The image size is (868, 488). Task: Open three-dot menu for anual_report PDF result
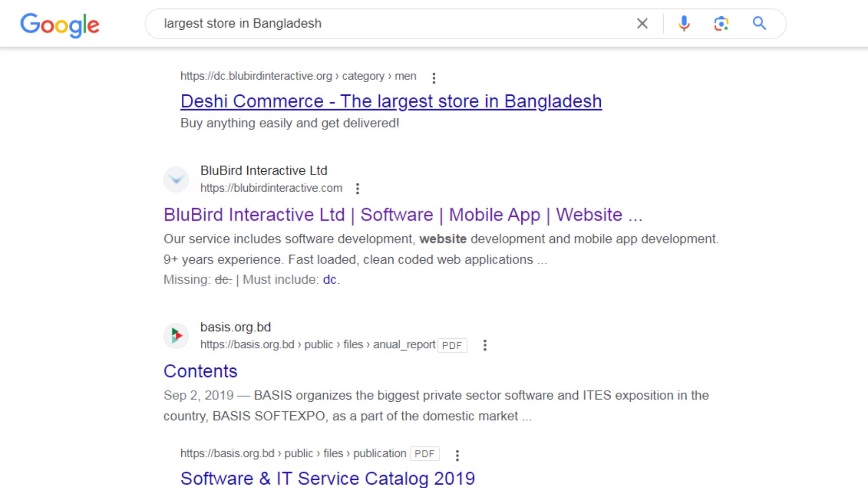pyautogui.click(x=485, y=345)
